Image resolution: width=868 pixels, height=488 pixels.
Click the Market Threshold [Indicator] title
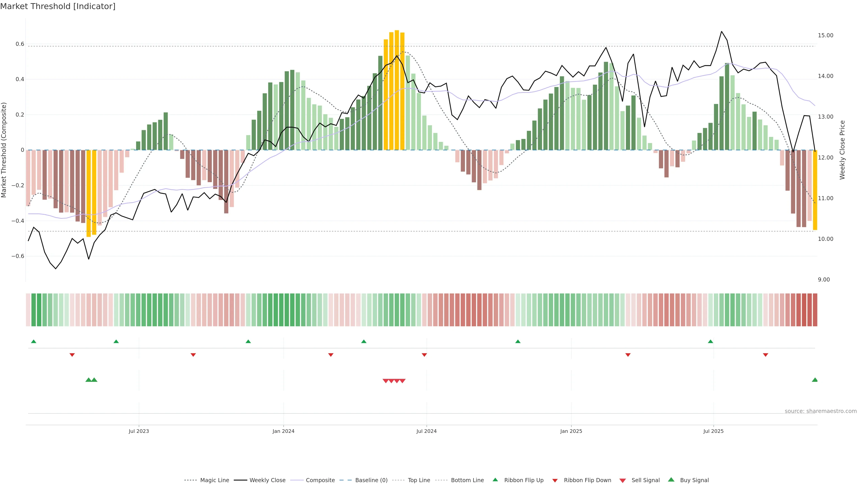[58, 6]
